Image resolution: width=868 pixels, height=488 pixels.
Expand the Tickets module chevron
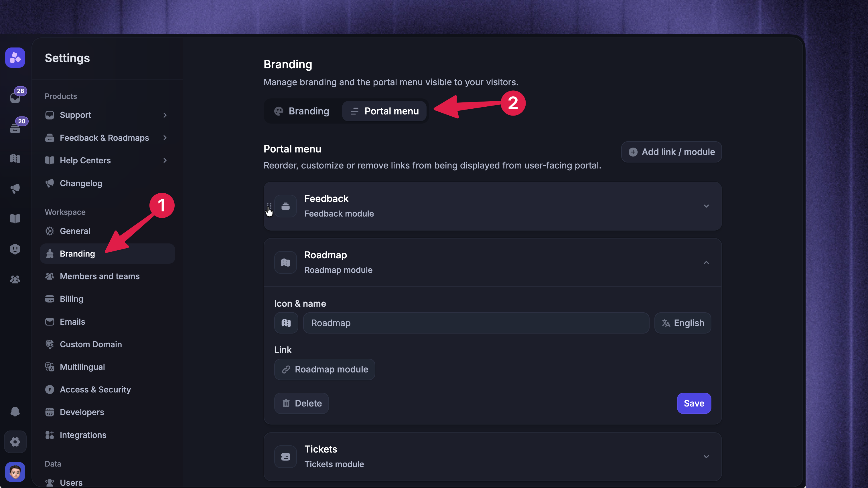[706, 457]
